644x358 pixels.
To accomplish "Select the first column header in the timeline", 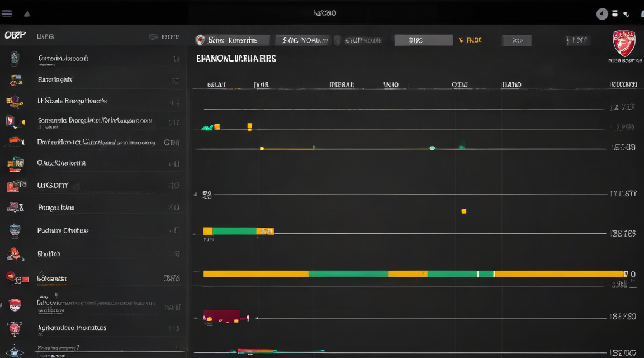I will coord(216,84).
